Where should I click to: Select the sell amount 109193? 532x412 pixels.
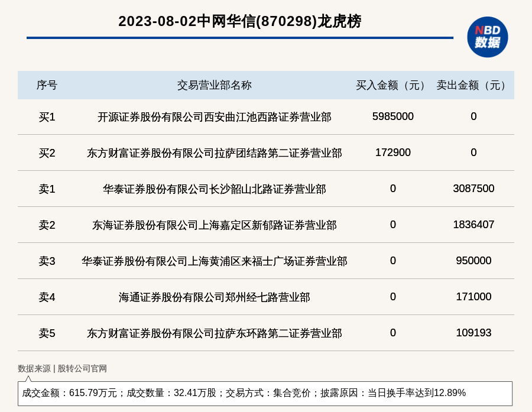click(x=473, y=333)
